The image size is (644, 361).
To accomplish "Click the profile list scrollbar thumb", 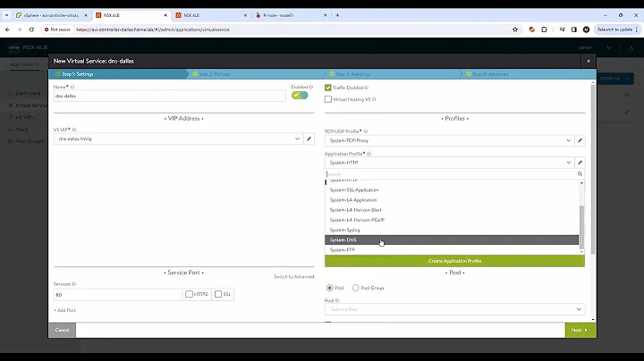I will (x=581, y=227).
